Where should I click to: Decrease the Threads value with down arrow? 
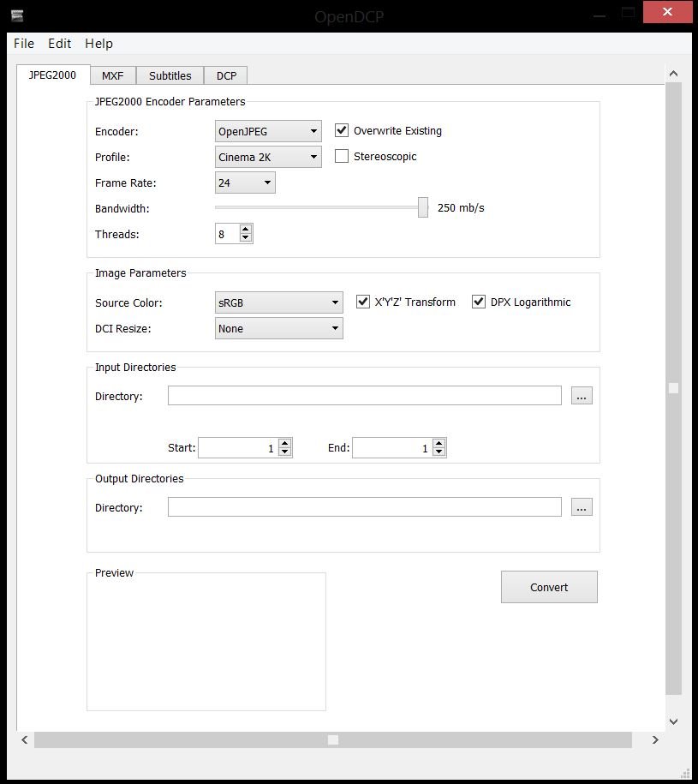pyautogui.click(x=245, y=238)
